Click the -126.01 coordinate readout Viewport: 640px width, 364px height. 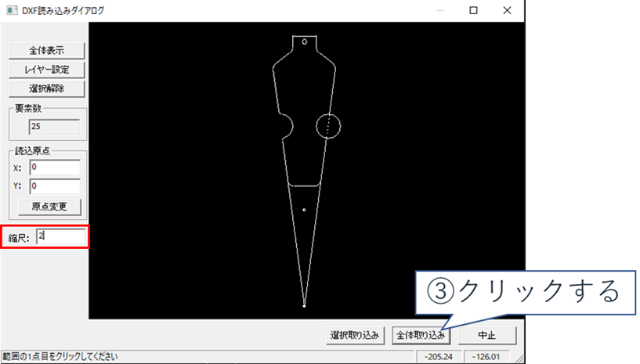point(486,357)
